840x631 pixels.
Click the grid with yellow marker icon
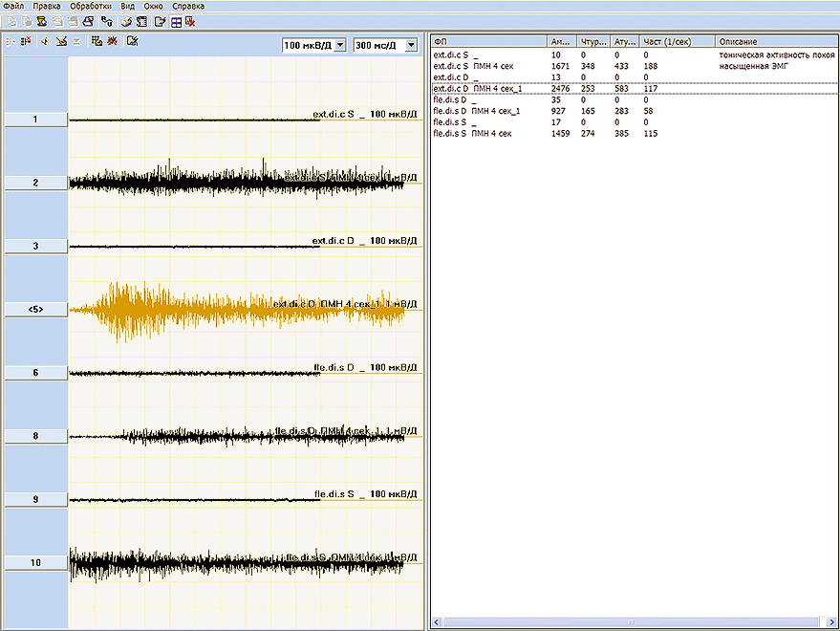click(x=97, y=41)
